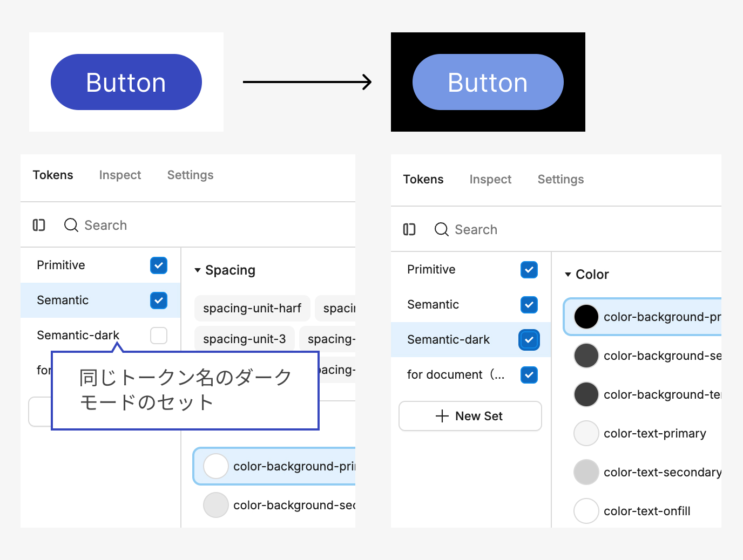Toggle sidebar panel icon in right Tokens panel

[x=409, y=229]
